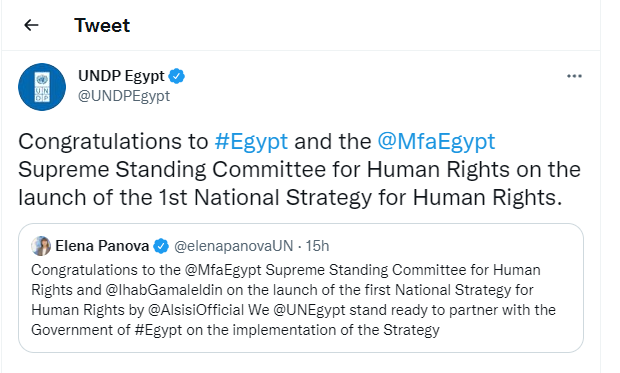Open the #Egypt hashtag link
The width and height of the screenshot is (620, 373).
pyautogui.click(x=251, y=141)
